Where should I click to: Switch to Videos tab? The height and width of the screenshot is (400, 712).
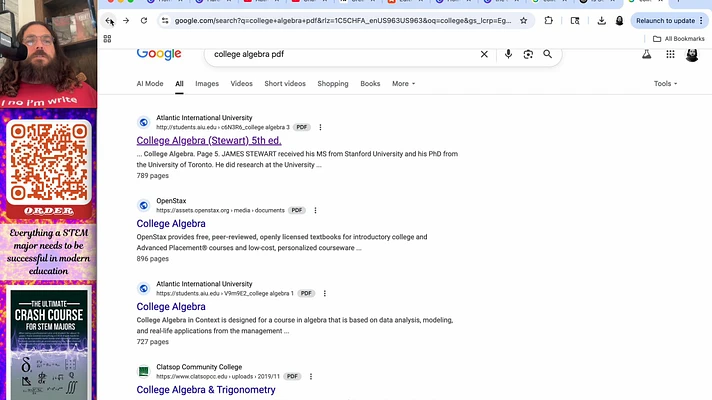[x=241, y=84]
